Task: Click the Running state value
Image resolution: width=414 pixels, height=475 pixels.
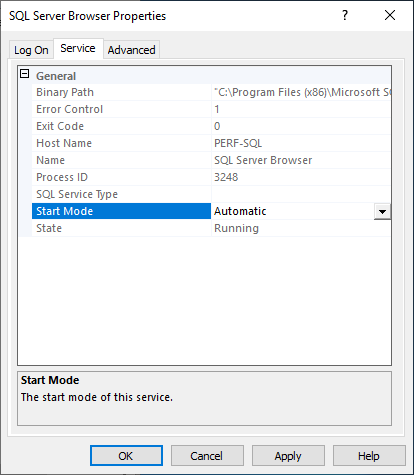Action: (x=236, y=228)
